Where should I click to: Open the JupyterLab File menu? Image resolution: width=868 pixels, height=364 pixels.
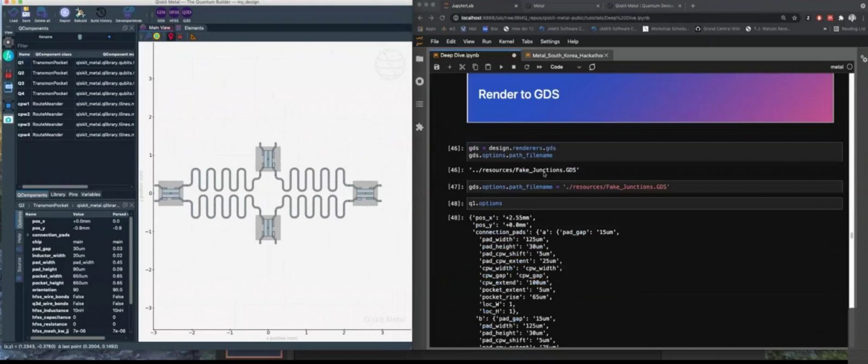point(435,41)
